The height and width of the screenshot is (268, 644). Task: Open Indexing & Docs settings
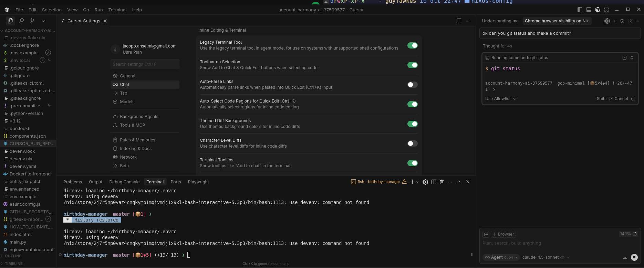(x=145, y=149)
